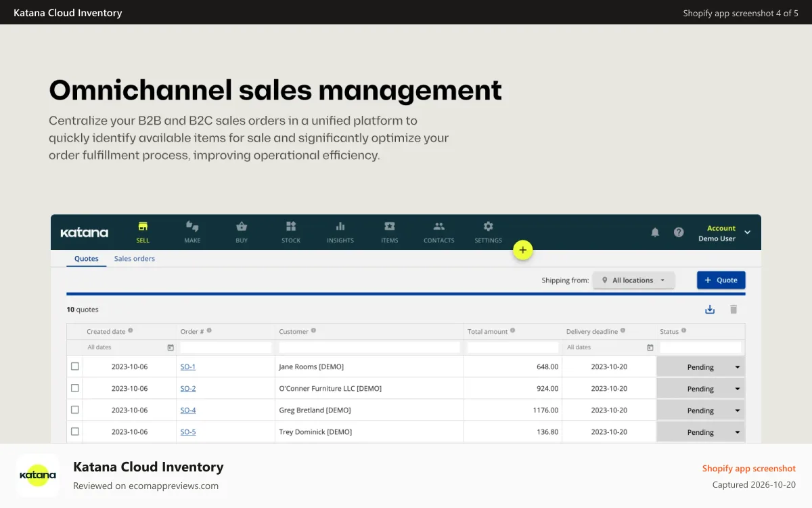The width and height of the screenshot is (812, 508).
Task: Select checkbox for quote SO-2
Action: coord(75,388)
